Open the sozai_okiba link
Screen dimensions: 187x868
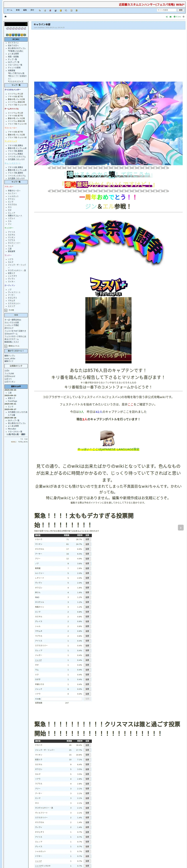[10, 358]
